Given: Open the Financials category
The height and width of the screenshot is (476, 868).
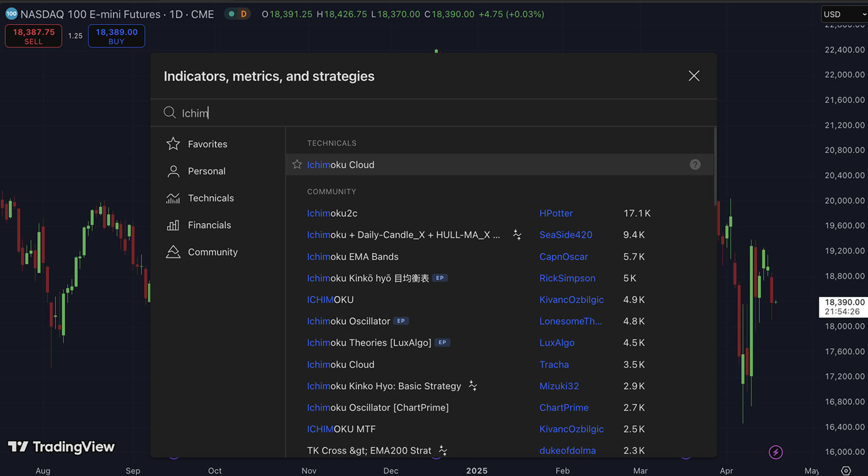Looking at the screenshot, I should coord(210,225).
